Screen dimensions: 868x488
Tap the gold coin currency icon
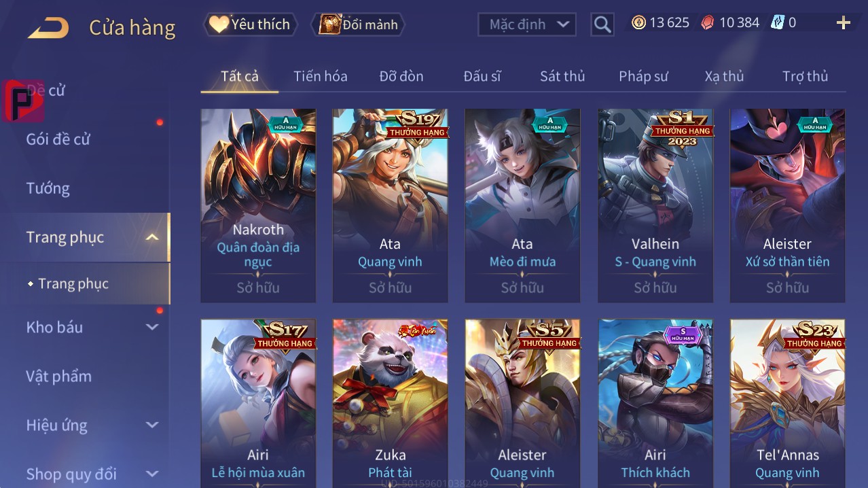pos(638,22)
